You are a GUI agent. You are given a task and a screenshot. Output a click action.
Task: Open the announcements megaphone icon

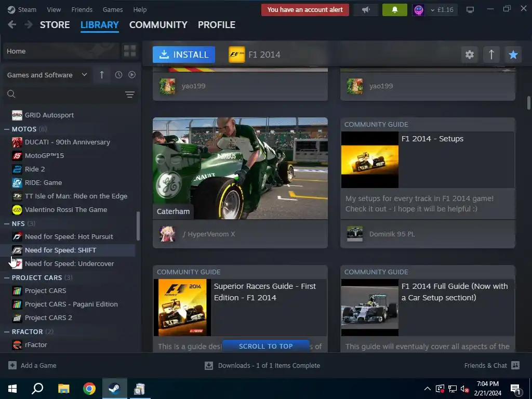pyautogui.click(x=366, y=10)
